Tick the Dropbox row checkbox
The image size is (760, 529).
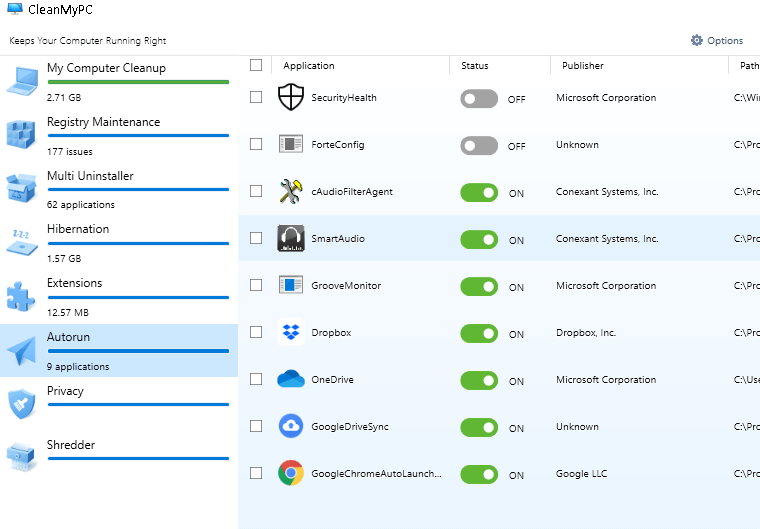(256, 332)
